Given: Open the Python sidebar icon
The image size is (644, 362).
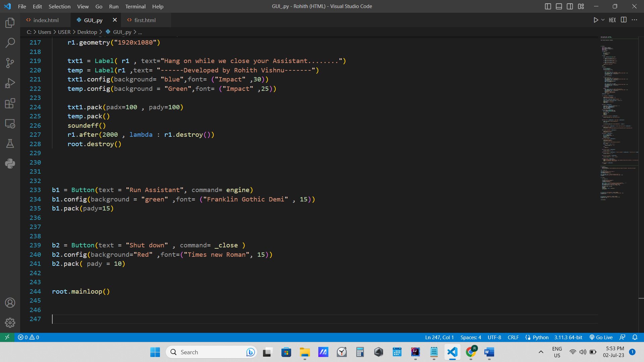Looking at the screenshot, I should click(10, 164).
